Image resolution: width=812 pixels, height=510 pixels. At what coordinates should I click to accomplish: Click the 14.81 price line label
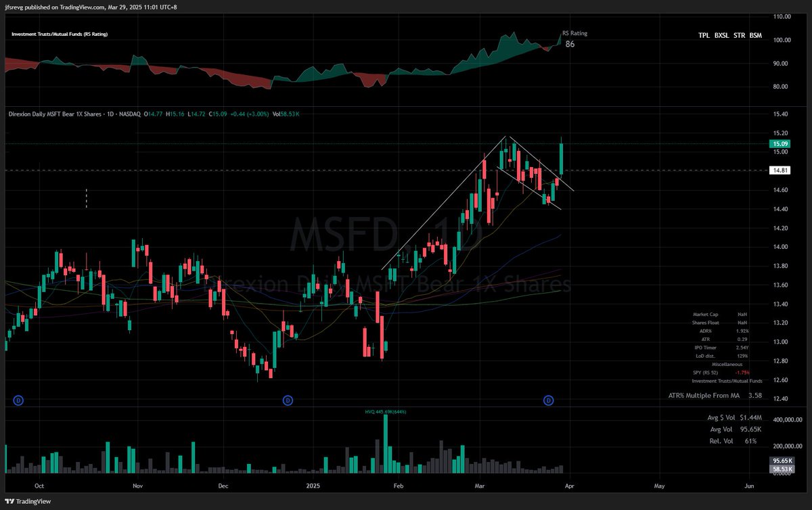pos(780,170)
